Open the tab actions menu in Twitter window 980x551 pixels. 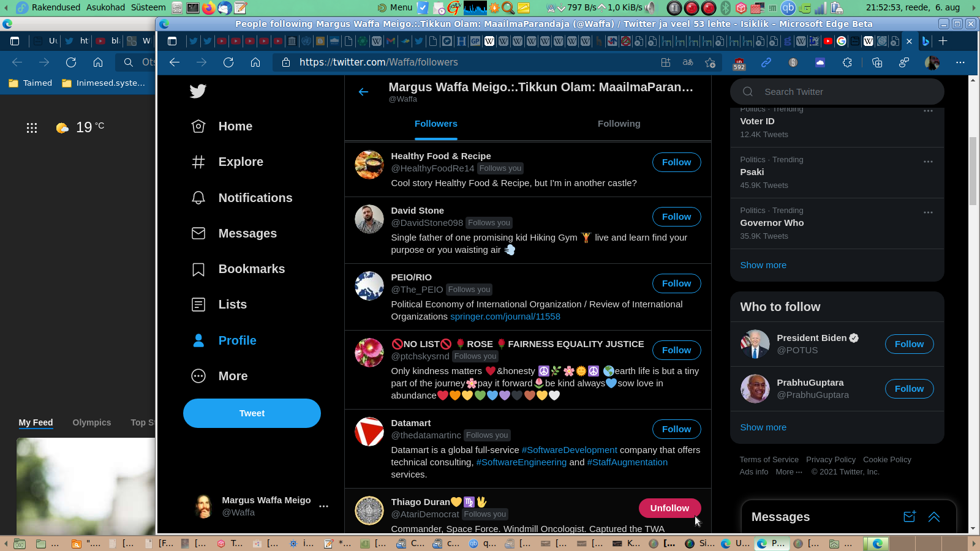[x=172, y=41]
